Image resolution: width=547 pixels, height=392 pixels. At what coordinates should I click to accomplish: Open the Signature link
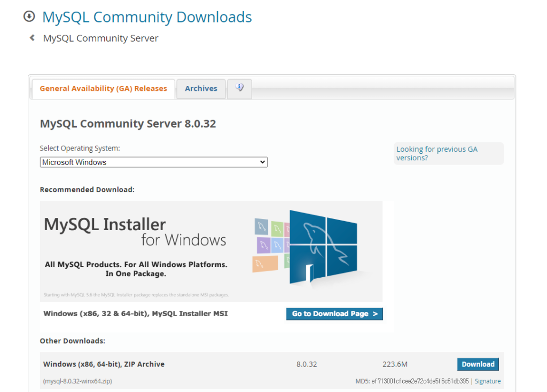coord(487,381)
